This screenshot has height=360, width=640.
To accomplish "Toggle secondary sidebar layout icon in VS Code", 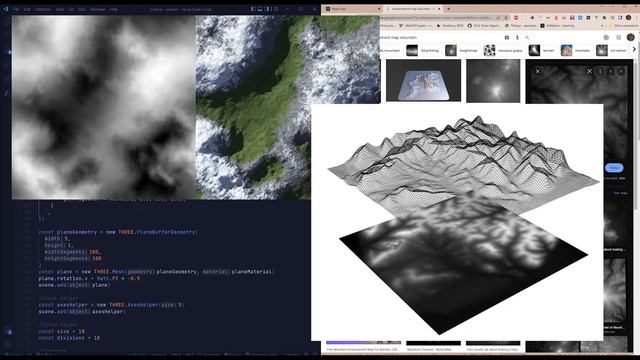I will [267, 9].
